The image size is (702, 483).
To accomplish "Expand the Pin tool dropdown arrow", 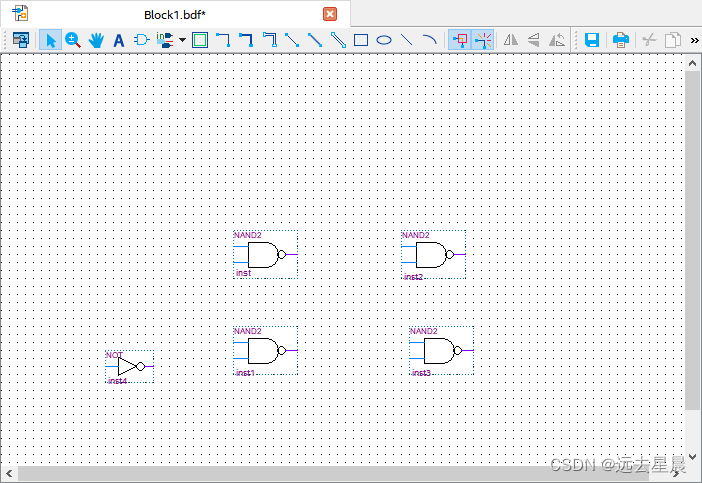I will (x=182, y=40).
